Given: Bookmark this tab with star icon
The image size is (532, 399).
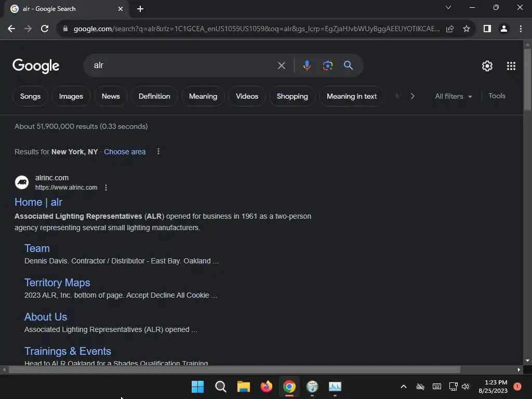Looking at the screenshot, I should (467, 29).
